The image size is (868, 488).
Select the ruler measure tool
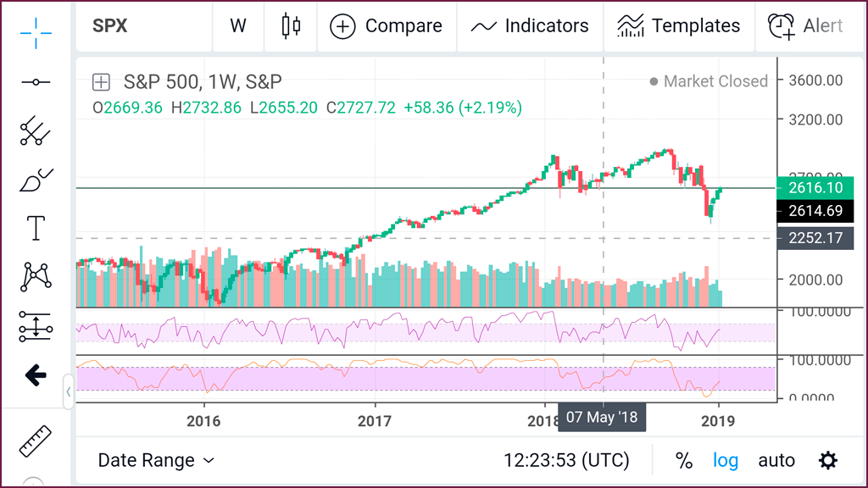[x=36, y=441]
